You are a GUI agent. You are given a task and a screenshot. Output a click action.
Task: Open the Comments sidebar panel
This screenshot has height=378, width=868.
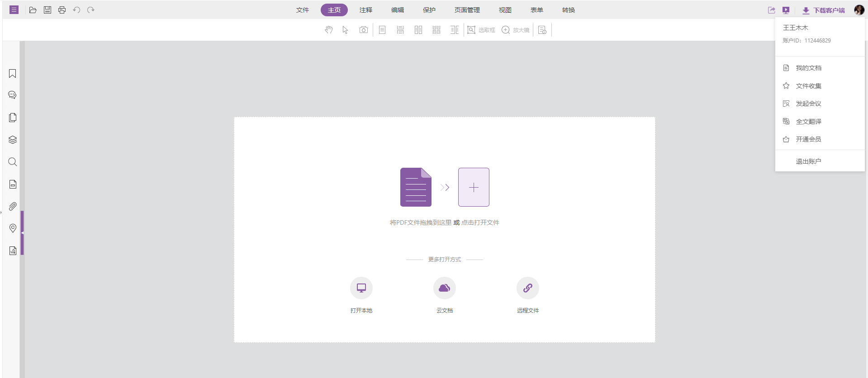click(x=13, y=95)
